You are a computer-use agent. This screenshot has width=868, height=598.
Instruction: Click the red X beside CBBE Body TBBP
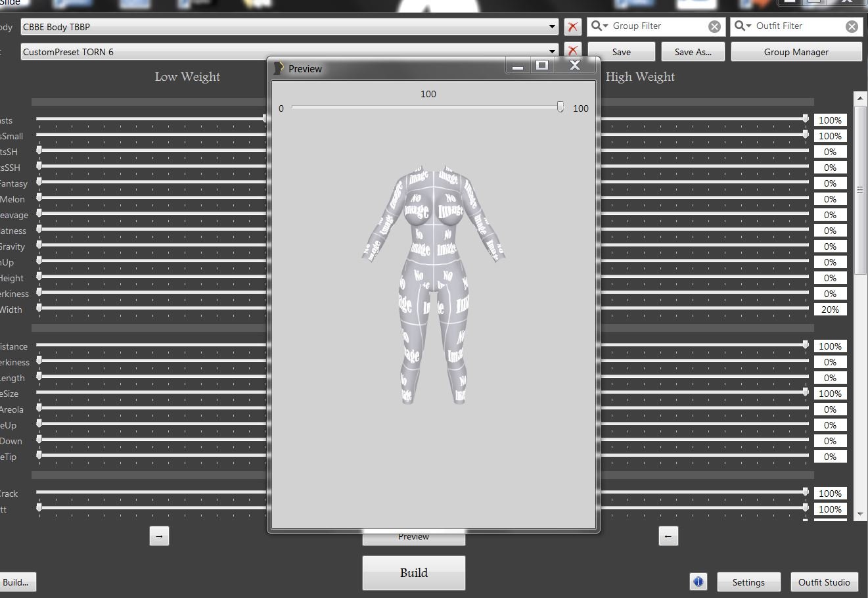[x=572, y=27]
